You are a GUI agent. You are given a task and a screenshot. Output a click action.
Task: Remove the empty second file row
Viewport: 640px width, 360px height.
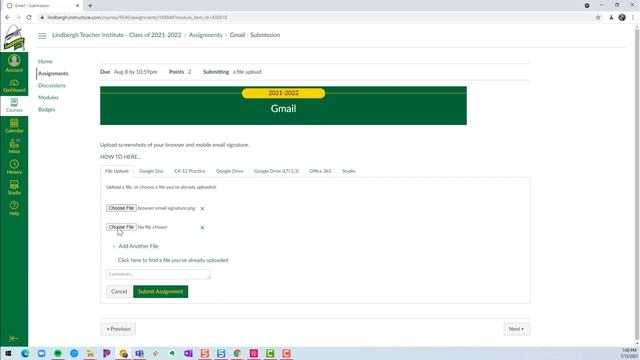[202, 228]
